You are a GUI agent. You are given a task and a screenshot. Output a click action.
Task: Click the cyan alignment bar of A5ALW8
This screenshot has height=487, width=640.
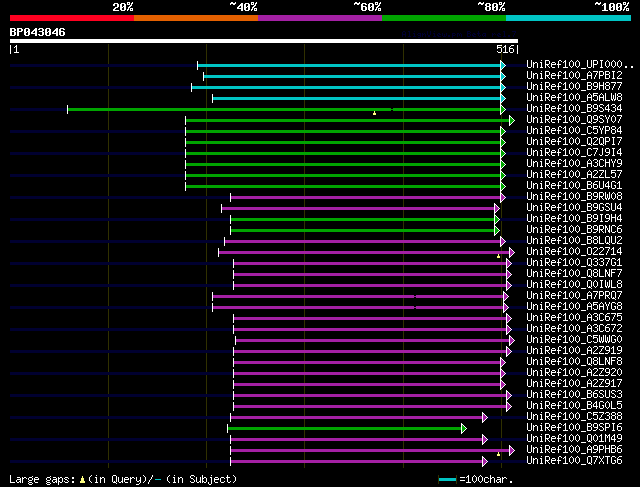[357, 98]
